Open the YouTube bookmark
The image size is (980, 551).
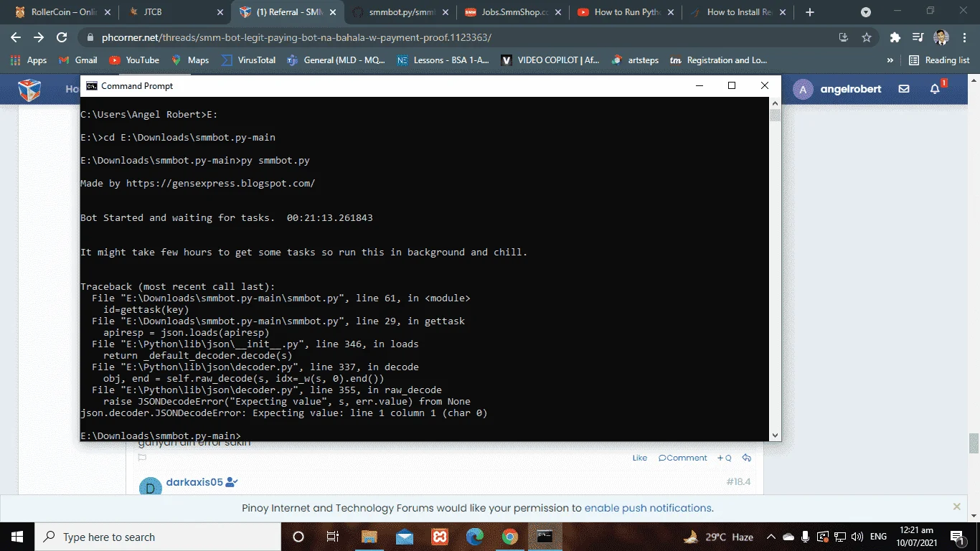pos(134,60)
